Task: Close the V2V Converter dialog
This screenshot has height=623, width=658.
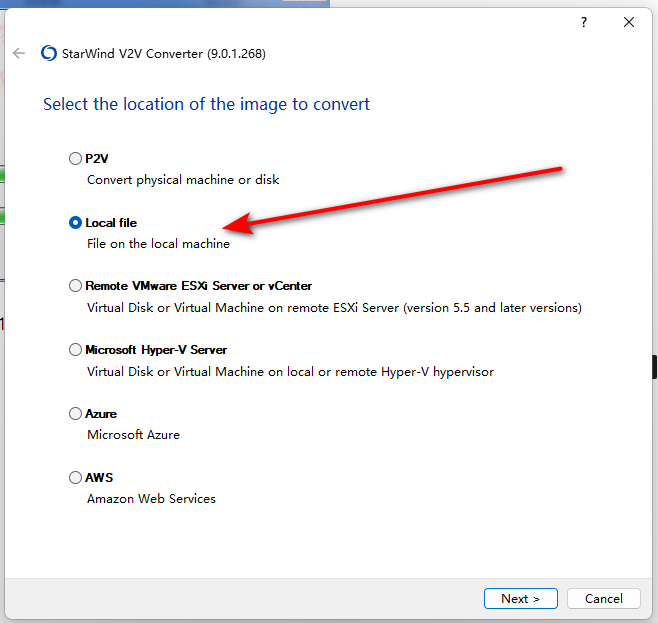Action: coord(629,22)
